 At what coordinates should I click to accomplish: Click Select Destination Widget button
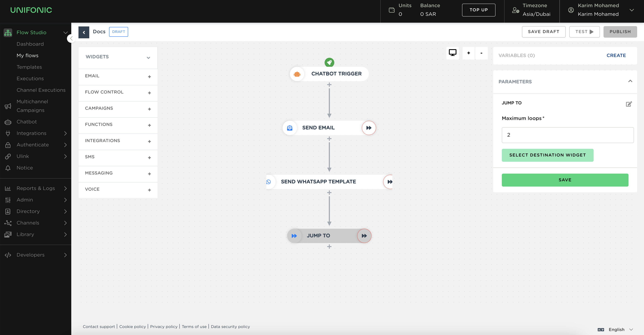coord(548,155)
